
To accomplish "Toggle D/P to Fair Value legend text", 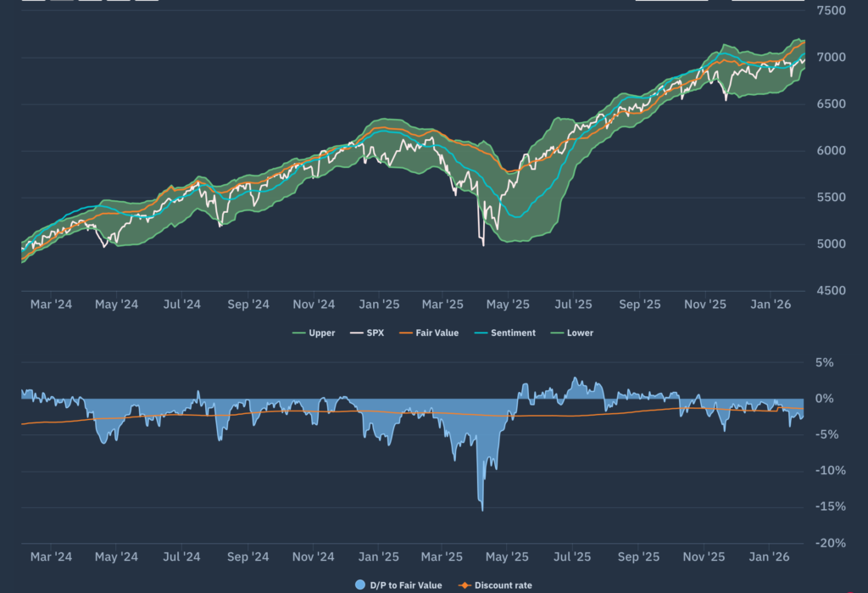I will pyautogui.click(x=406, y=585).
